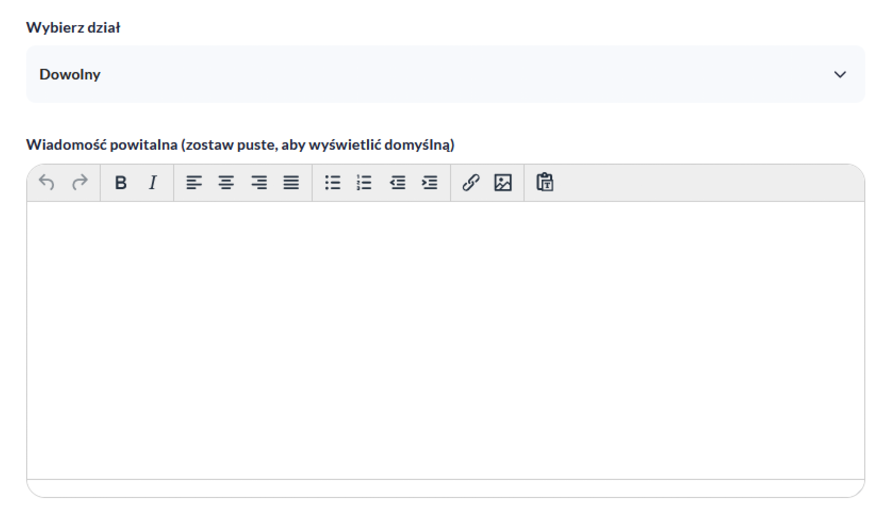Screen dimensions: 894x508
Task: Click the chevron arrow of the department selector
Action: (839, 75)
